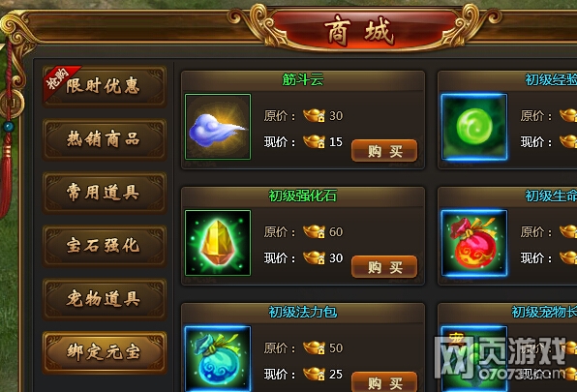Open the 宠物道具 category

[105, 298]
